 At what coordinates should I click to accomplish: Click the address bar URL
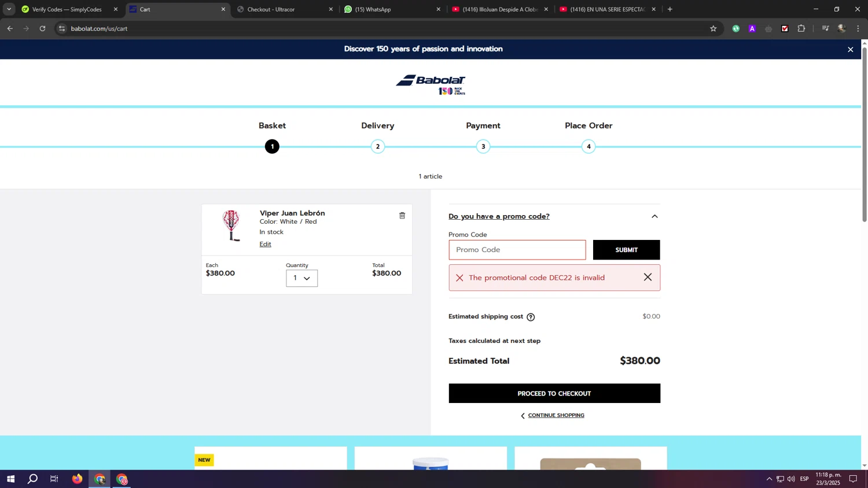pyautogui.click(x=99, y=28)
